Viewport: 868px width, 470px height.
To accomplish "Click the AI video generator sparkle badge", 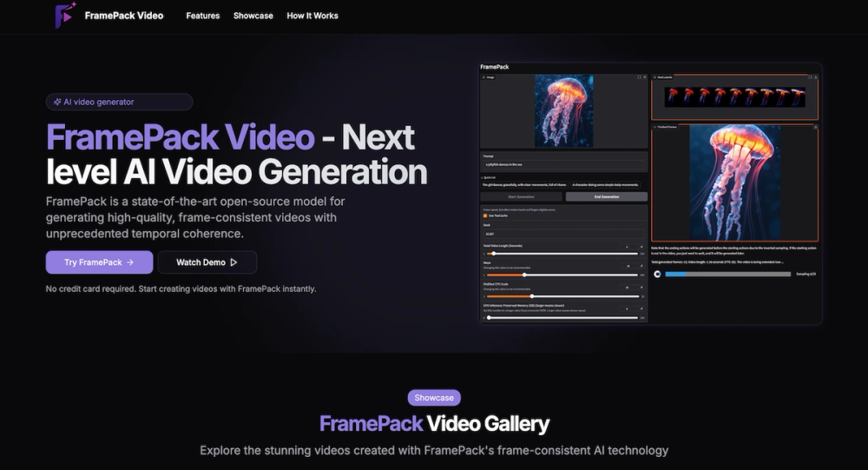I will click(x=119, y=102).
